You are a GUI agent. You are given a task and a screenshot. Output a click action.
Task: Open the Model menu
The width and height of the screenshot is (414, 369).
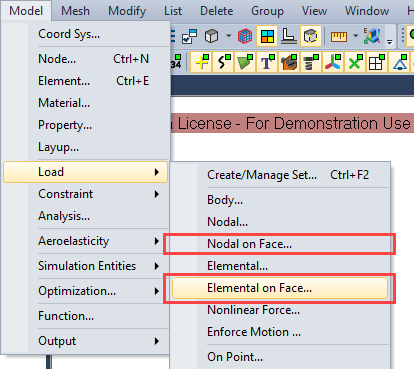[x=26, y=11]
